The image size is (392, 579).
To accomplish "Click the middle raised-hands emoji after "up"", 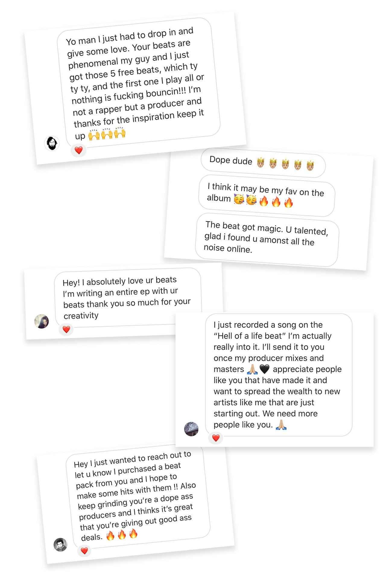I will coord(107,134).
